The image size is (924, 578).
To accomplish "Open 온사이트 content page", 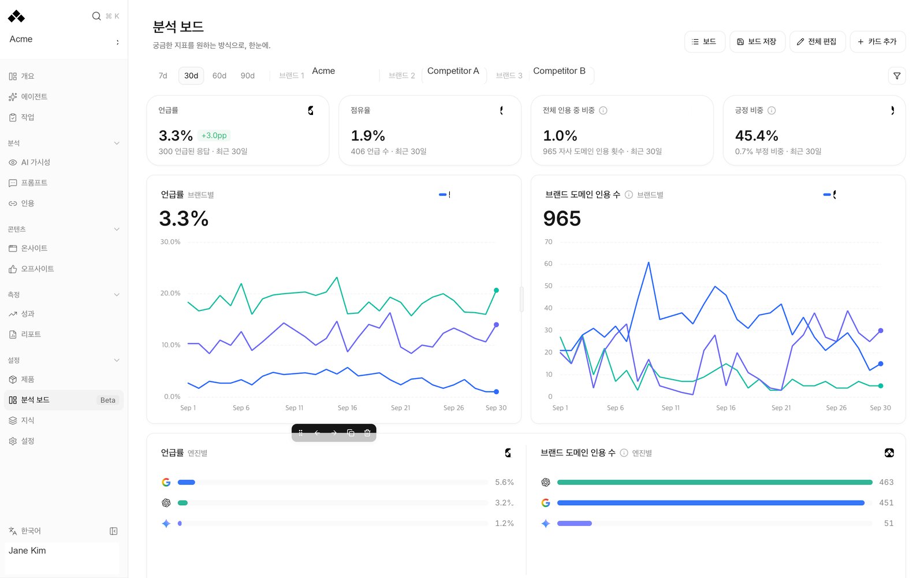I will click(64, 248).
